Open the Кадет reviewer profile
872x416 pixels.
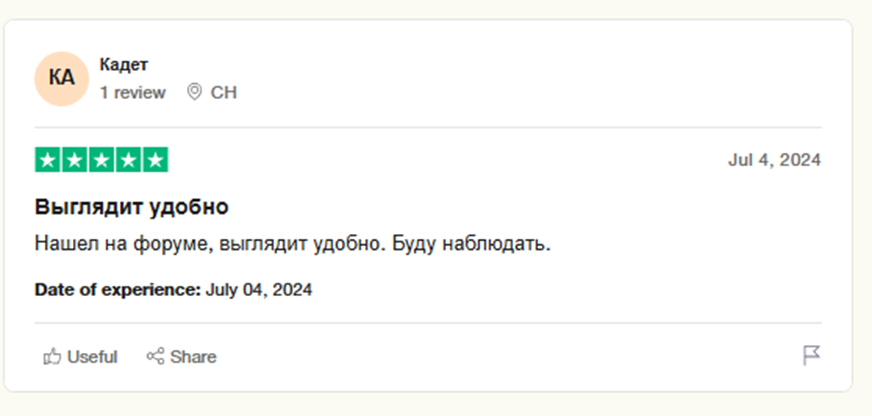[x=123, y=65]
